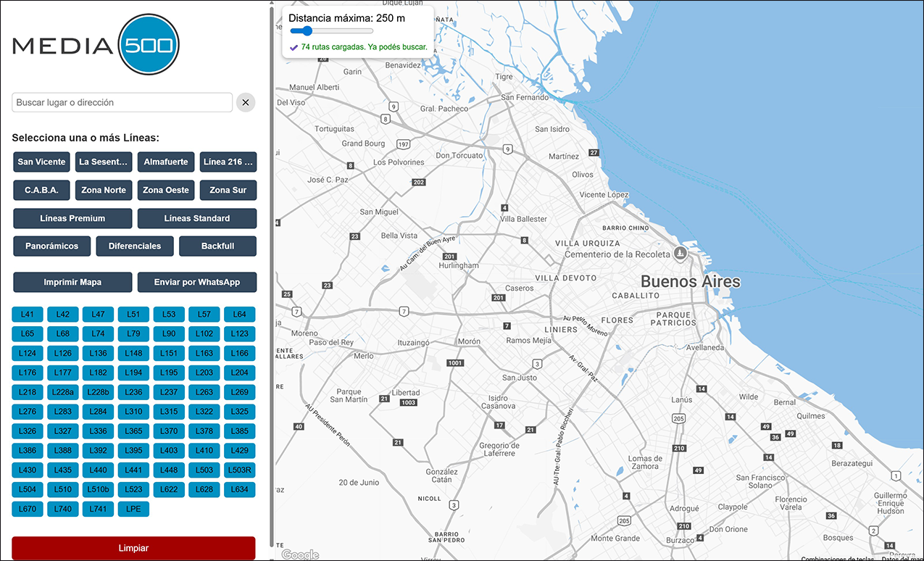Select the San Vicente line group
Image resolution: width=924 pixels, height=561 pixels.
tap(41, 162)
